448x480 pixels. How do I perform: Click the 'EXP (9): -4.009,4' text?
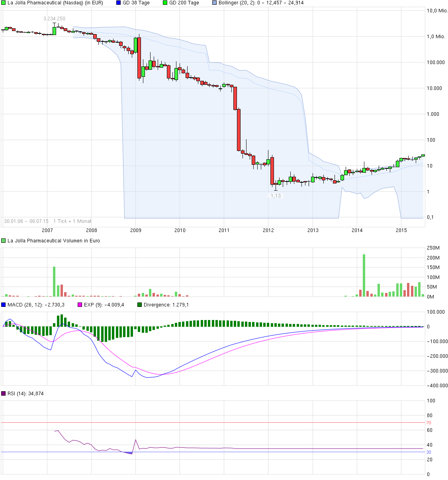click(104, 305)
